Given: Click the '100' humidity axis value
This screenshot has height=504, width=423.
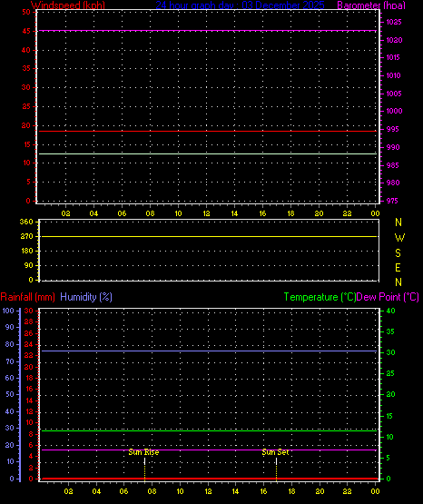Looking at the screenshot, I should [8, 311].
